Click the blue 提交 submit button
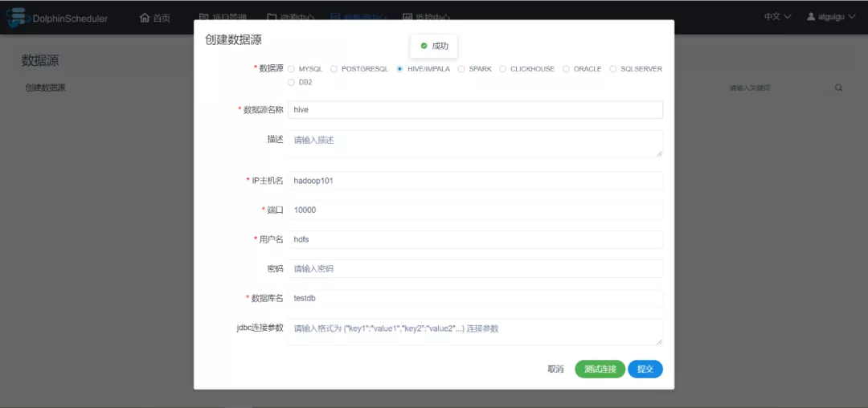The width and height of the screenshot is (868, 408). (x=645, y=369)
